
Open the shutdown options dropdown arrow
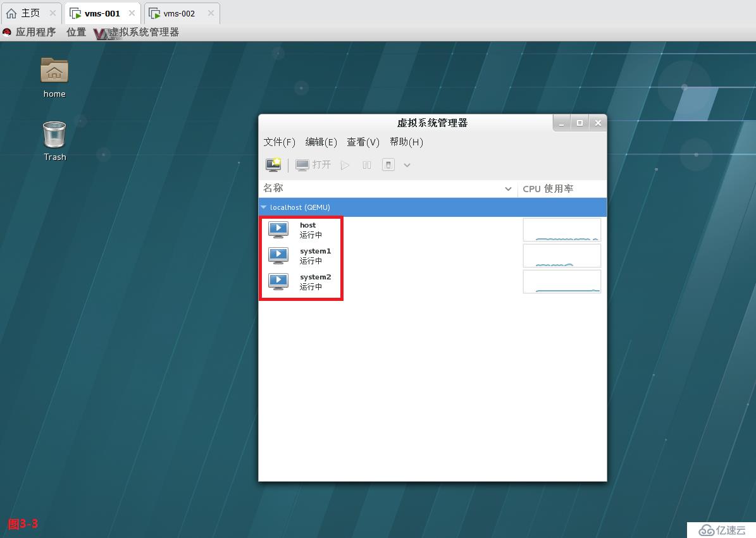click(x=407, y=165)
